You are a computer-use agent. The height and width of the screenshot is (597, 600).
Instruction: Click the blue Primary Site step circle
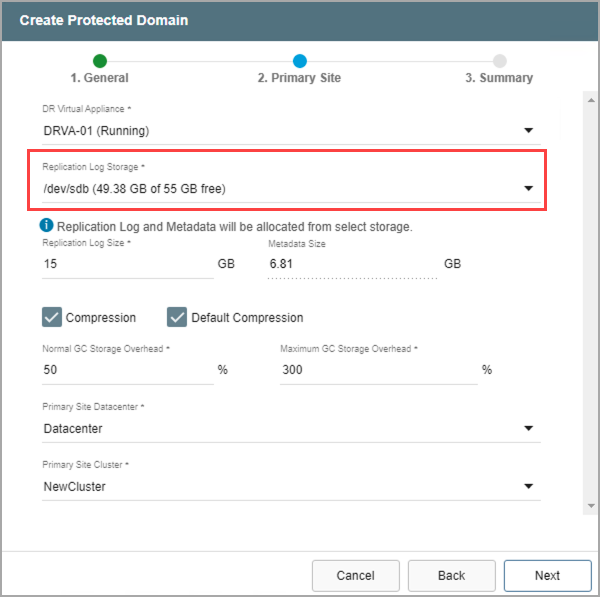[x=300, y=61]
